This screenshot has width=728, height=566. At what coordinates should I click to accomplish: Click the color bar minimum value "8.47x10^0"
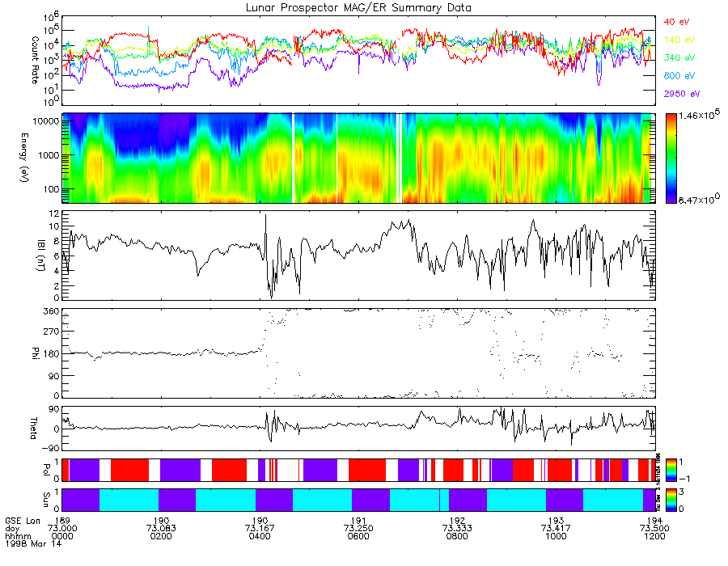pyautogui.click(x=699, y=200)
